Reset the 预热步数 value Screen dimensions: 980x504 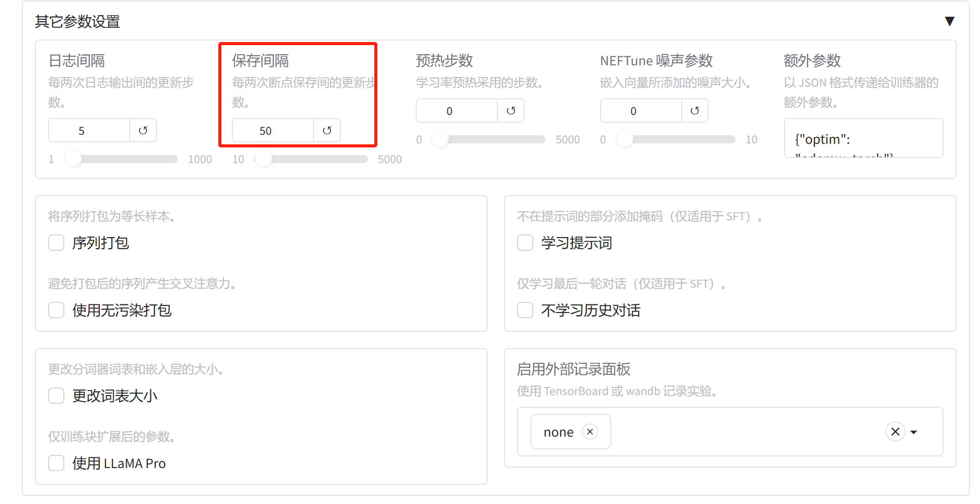pyautogui.click(x=511, y=111)
